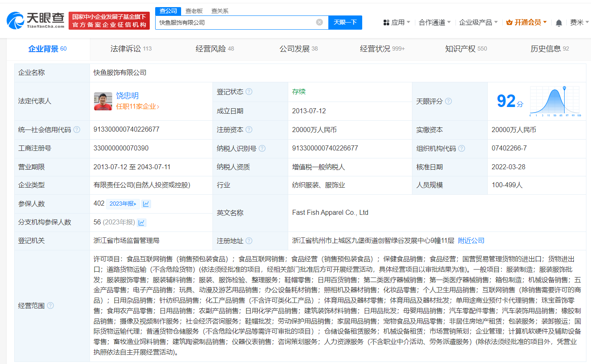Open the help icon beside 登记状态
The image size is (591, 364).
249,92
